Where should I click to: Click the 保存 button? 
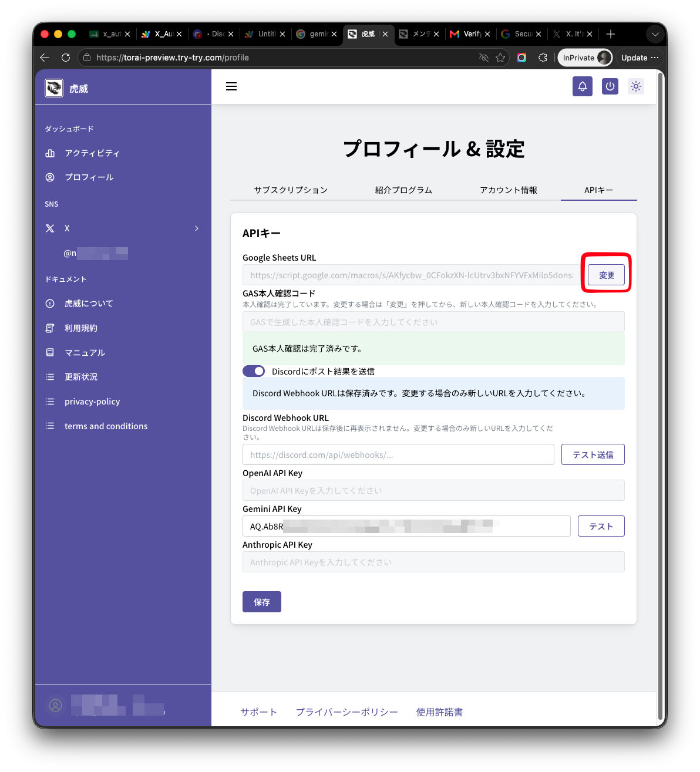tap(262, 602)
